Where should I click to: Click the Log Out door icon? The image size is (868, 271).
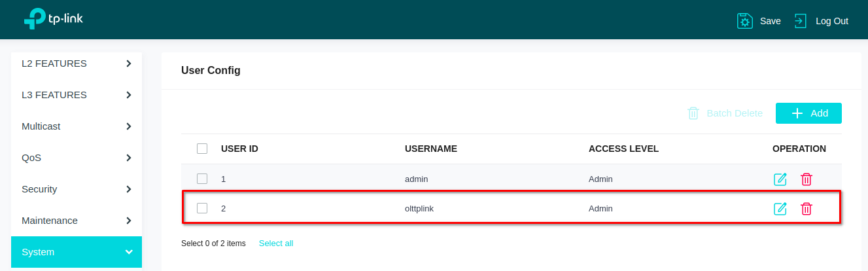[801, 21]
